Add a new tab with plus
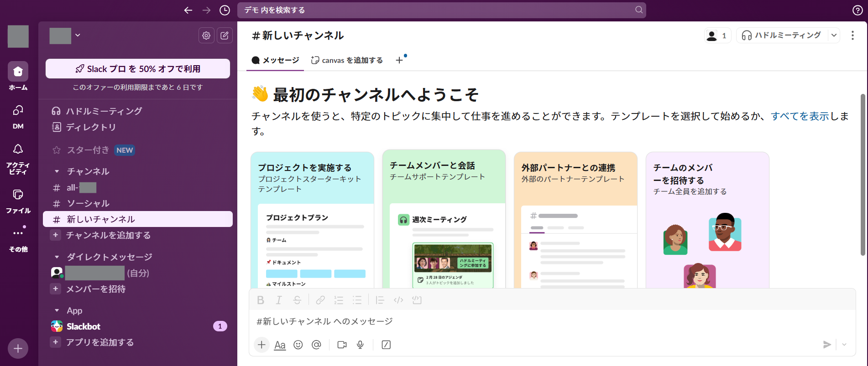The width and height of the screenshot is (868, 366). (x=399, y=60)
